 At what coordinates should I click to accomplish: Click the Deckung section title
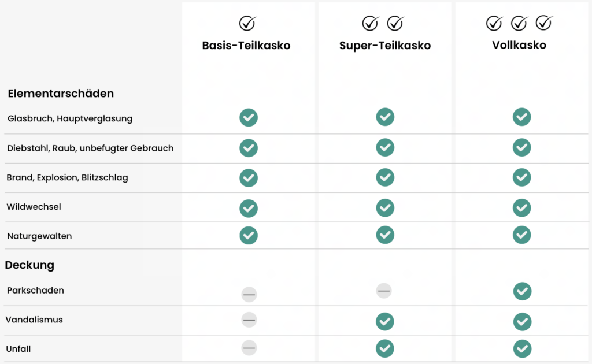(x=29, y=265)
